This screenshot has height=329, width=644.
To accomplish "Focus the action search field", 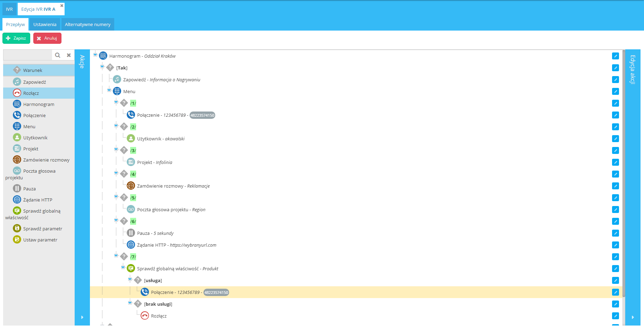I will click(28, 55).
